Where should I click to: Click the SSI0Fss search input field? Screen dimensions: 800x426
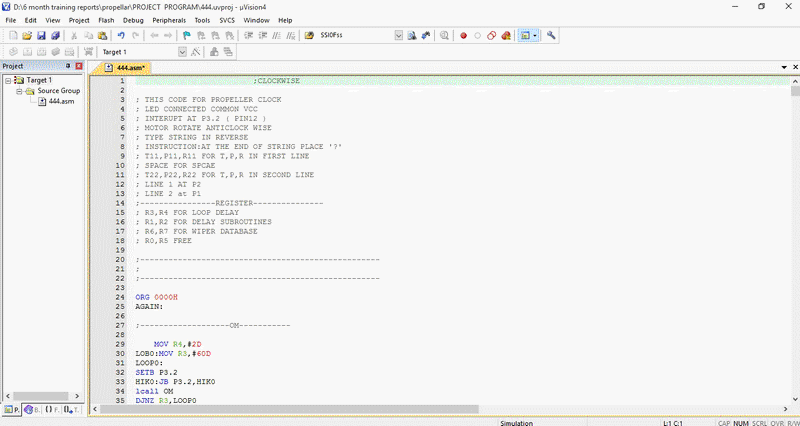[356, 36]
